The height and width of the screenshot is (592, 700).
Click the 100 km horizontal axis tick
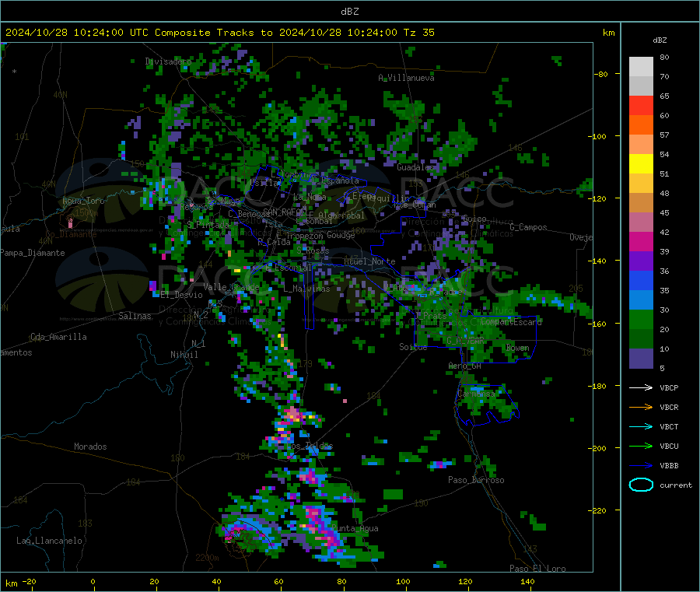(403, 582)
